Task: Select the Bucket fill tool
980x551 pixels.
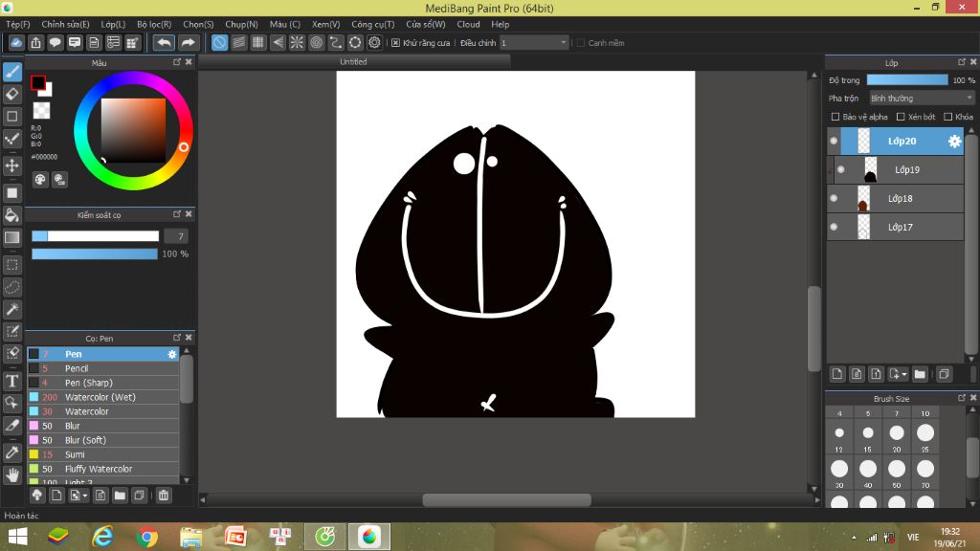Action: (12, 215)
